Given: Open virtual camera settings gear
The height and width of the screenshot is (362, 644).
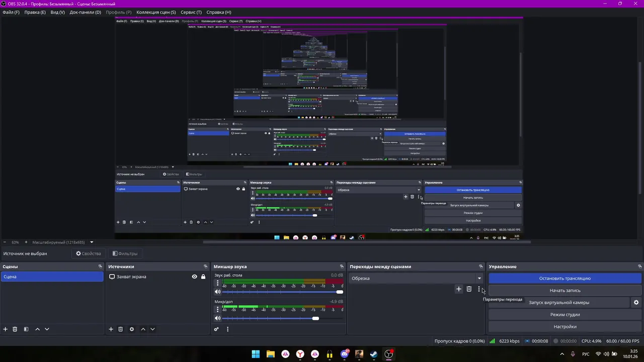Looking at the screenshot, I should tap(636, 303).
